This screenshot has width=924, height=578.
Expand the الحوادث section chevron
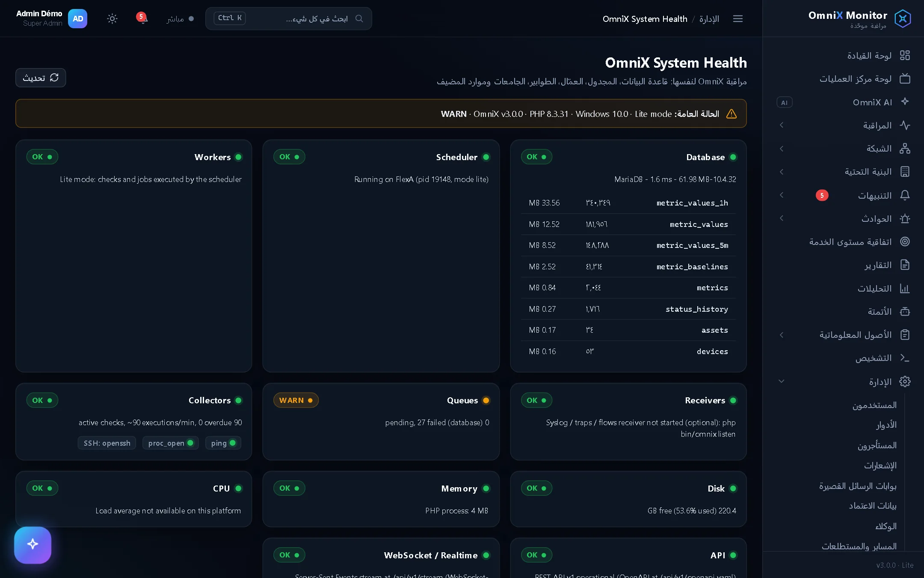pos(782,218)
